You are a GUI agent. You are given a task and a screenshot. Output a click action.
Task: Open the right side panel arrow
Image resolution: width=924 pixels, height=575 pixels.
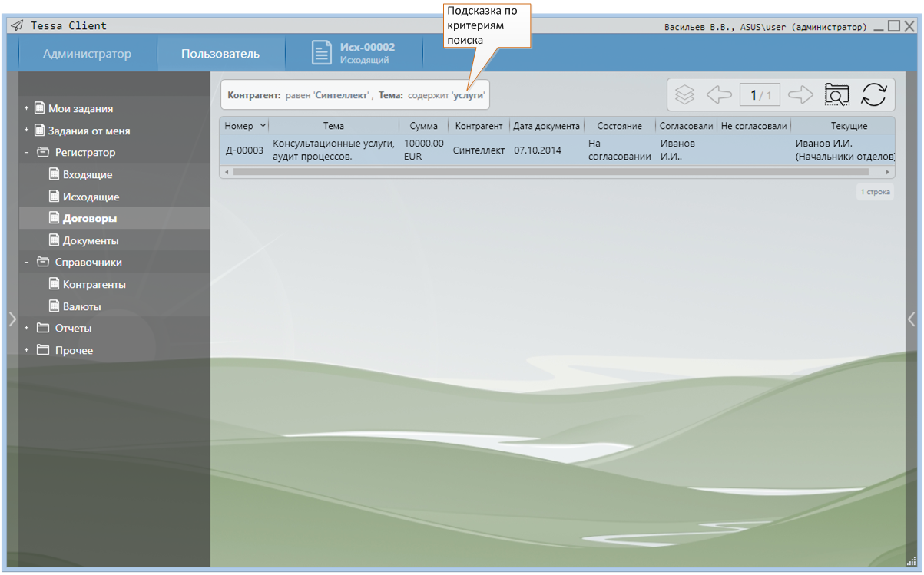pyautogui.click(x=912, y=319)
